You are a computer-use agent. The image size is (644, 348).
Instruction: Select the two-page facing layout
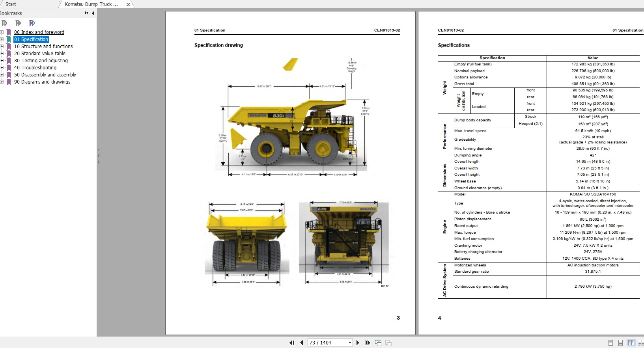(x=631, y=343)
